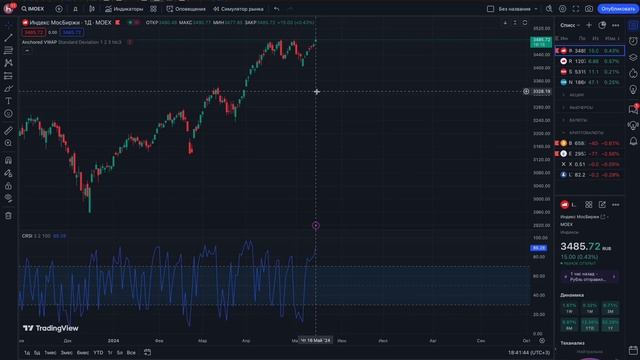Open chart settings gear icon
Image resolution: width=640 pixels, height=360 pixels.
tap(562, 9)
